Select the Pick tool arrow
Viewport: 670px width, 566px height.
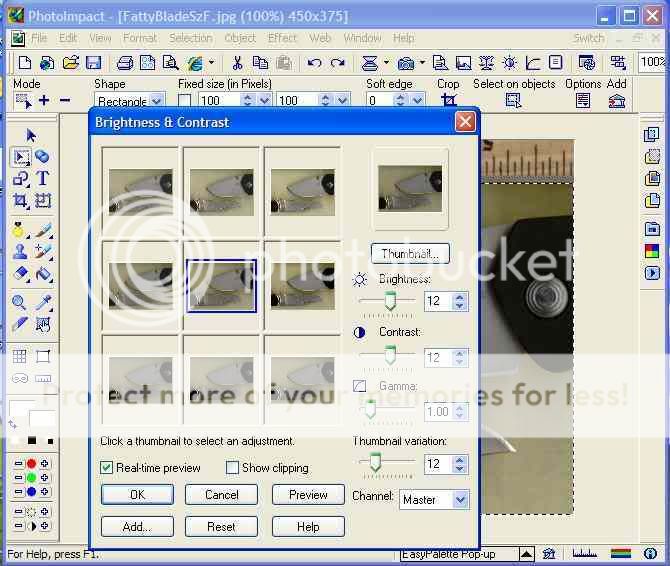point(31,135)
